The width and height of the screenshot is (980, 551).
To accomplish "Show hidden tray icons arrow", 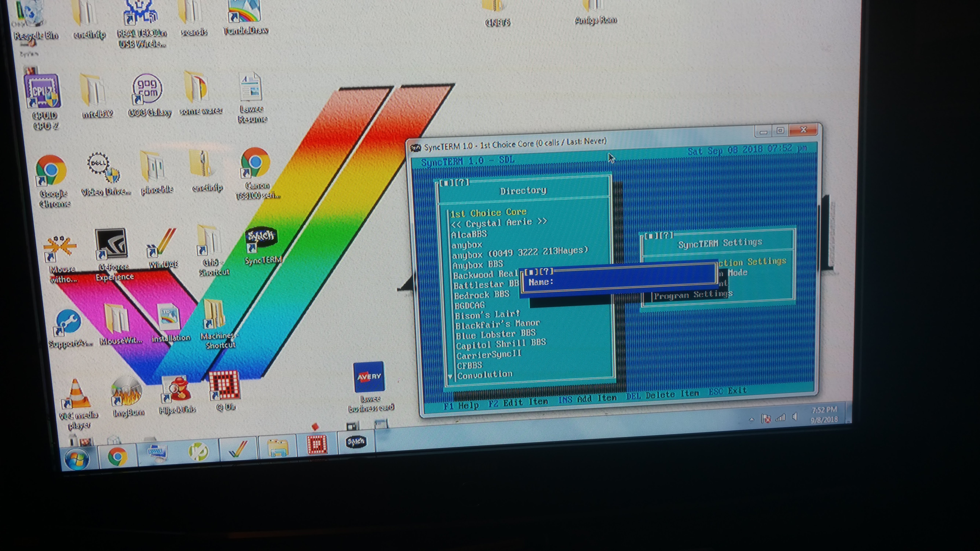I will [751, 419].
